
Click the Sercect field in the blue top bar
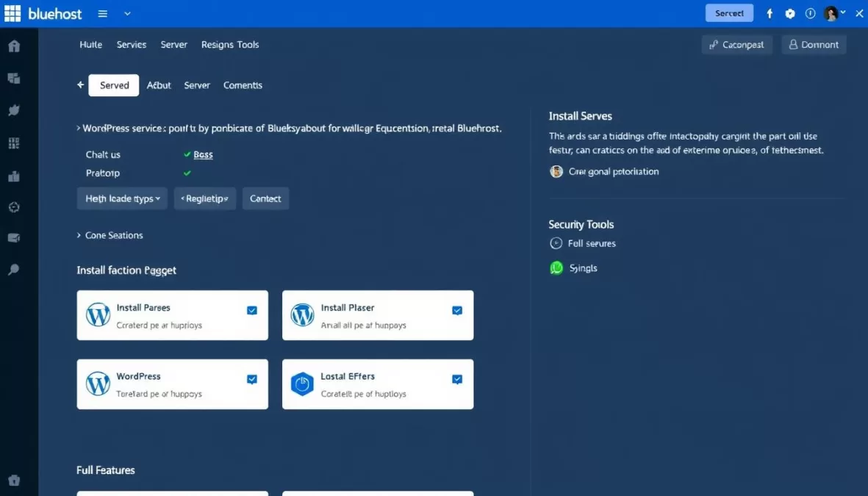729,12
